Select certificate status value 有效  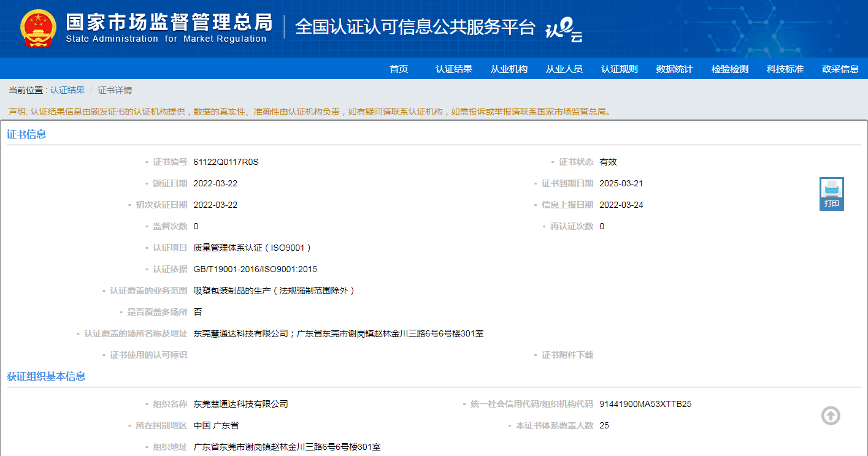click(x=608, y=162)
